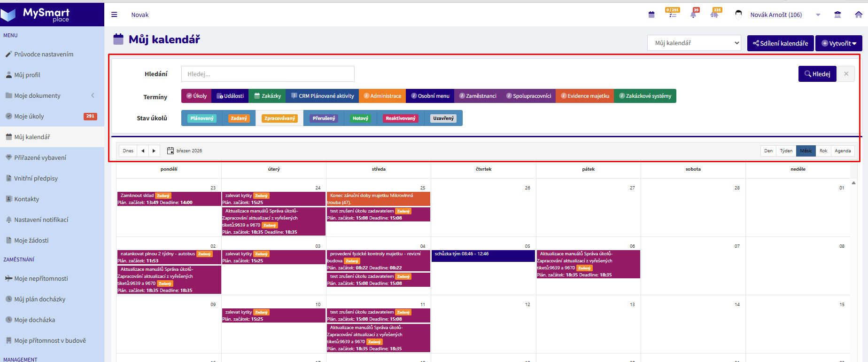Viewport: 868px width, 362px height.
Task: Go to next month arrow
Action: [x=154, y=151]
